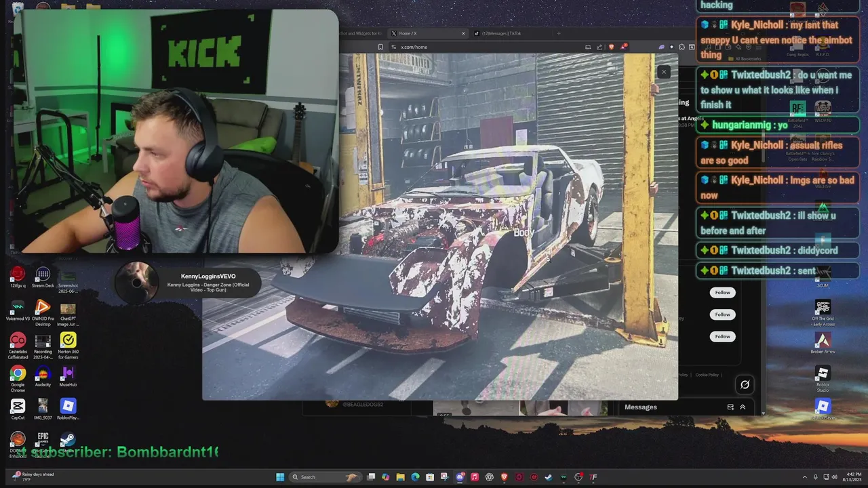Open Broken Arrow desktop shortcut
The width and height of the screenshot is (868, 488).
coord(823,344)
